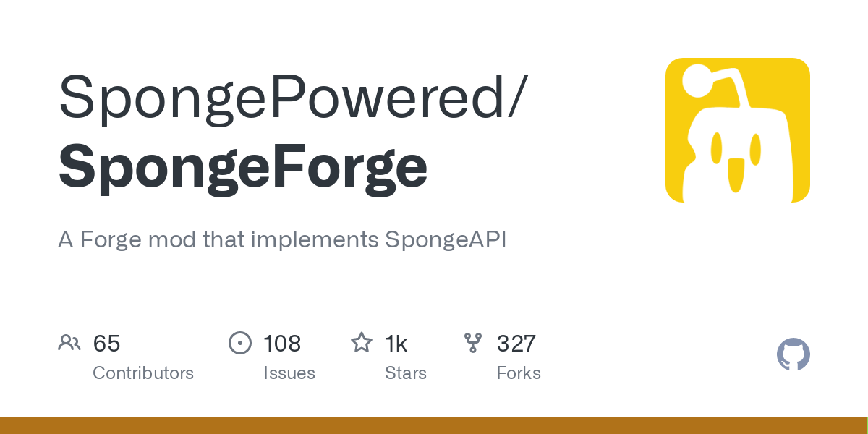Click the Contributors people icon

point(69,343)
